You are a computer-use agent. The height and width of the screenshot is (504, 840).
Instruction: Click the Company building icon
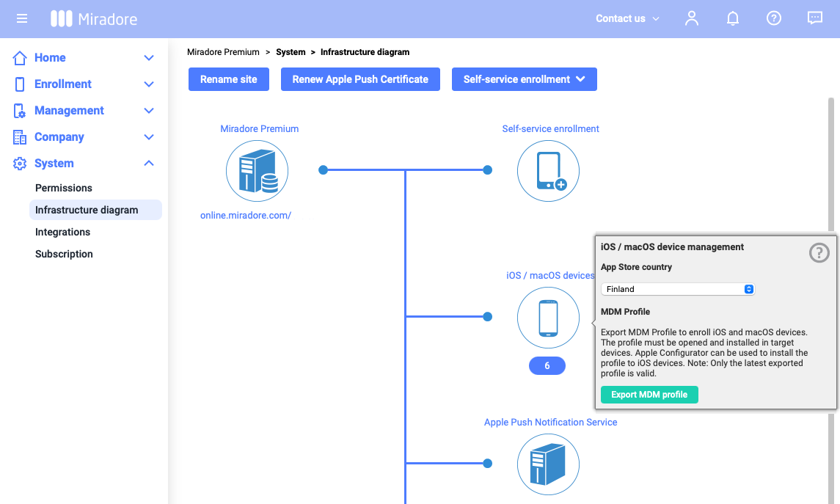pyautogui.click(x=20, y=137)
